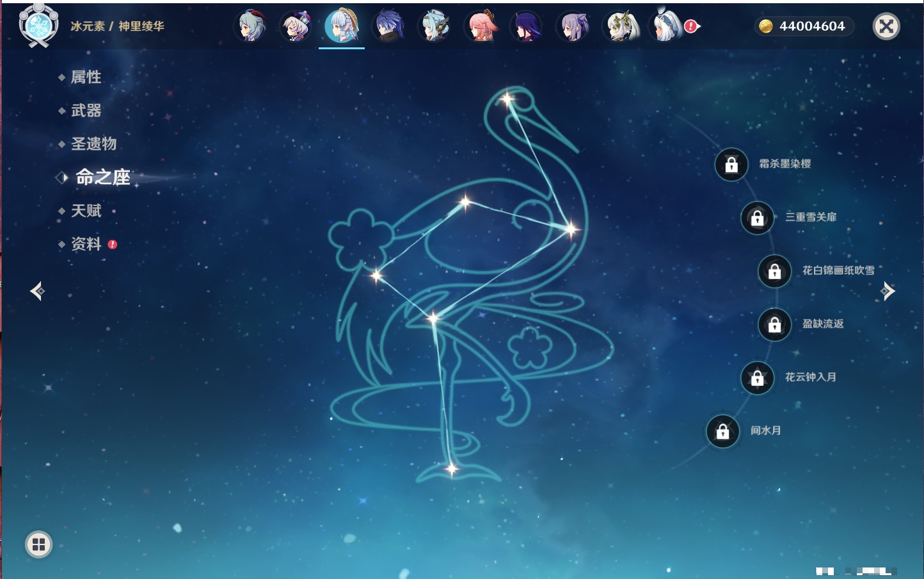This screenshot has width=924, height=579.
Task: Select the white-haired avatar with green ornament
Action: pyautogui.click(x=620, y=26)
